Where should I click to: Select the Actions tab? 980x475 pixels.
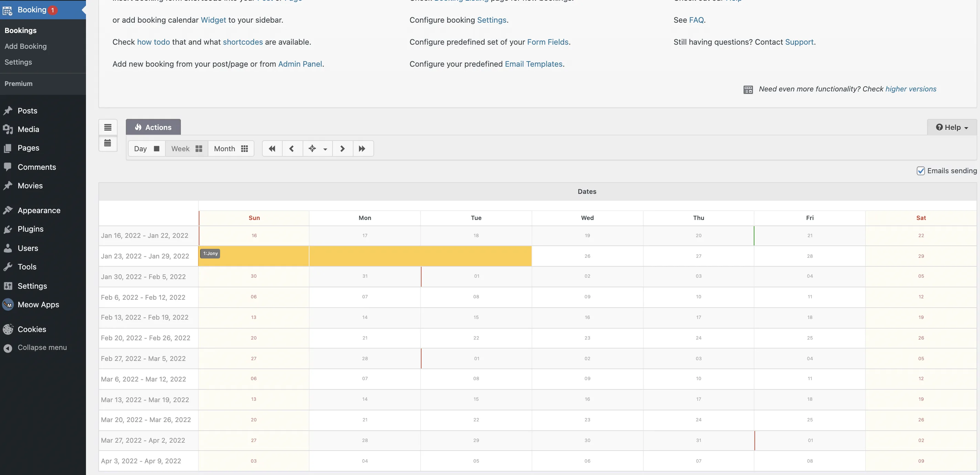(153, 128)
